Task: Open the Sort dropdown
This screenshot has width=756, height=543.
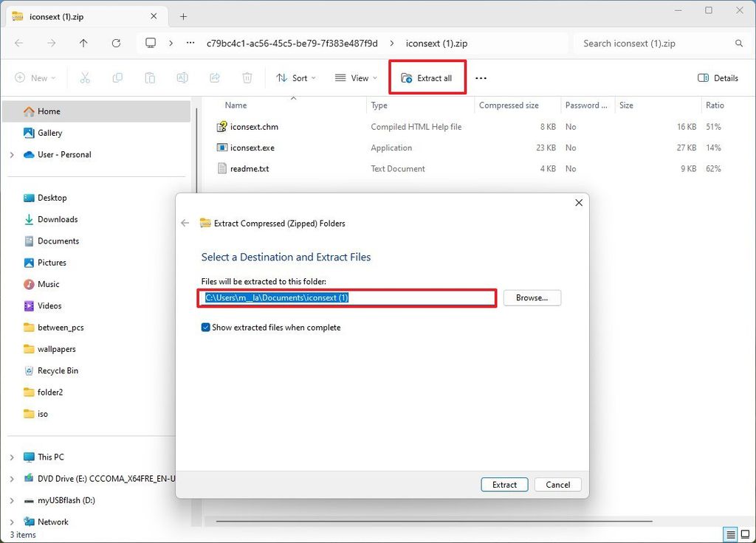Action: (297, 77)
